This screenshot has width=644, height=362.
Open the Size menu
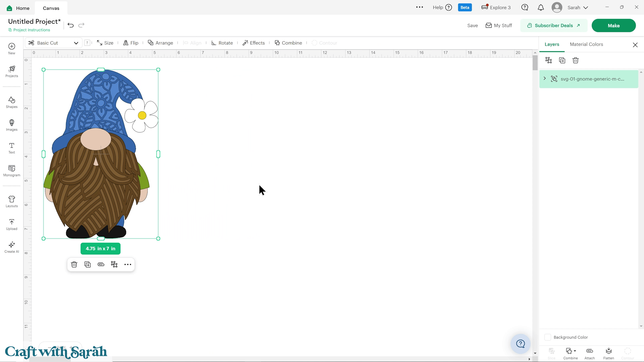click(105, 43)
